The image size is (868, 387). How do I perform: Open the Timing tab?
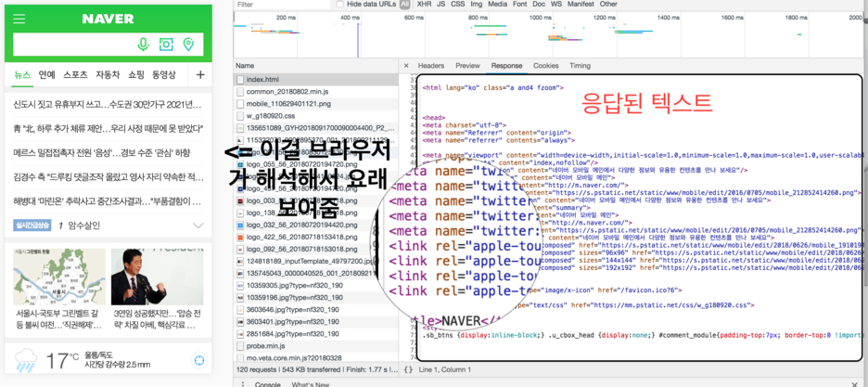pyautogui.click(x=581, y=65)
